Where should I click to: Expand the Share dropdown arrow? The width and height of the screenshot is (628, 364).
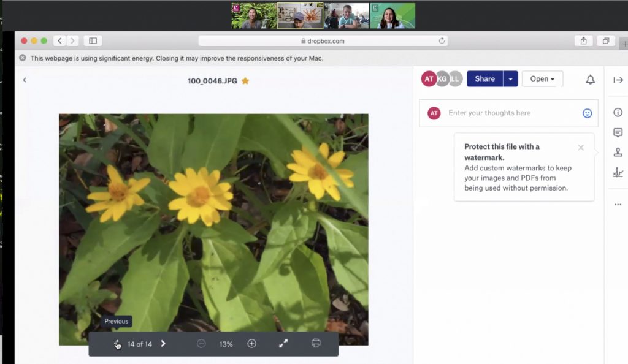510,79
